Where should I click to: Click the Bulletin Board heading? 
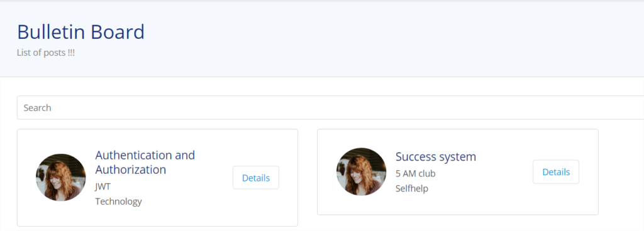(80, 32)
